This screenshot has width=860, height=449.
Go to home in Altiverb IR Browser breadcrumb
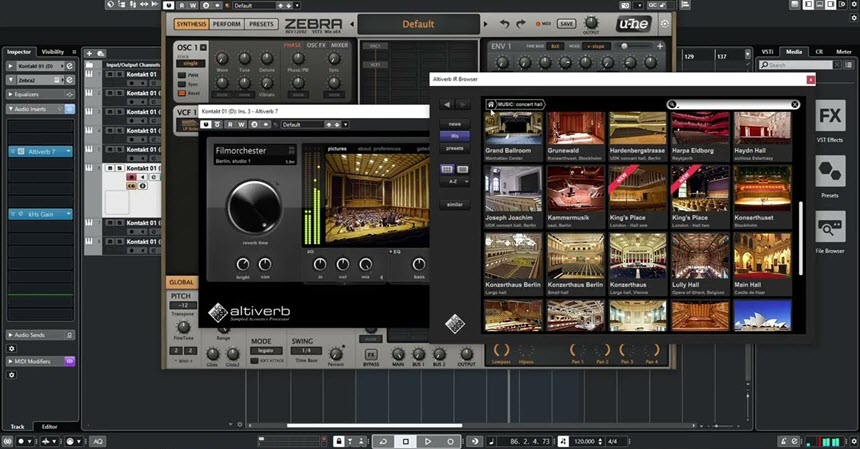tap(491, 104)
